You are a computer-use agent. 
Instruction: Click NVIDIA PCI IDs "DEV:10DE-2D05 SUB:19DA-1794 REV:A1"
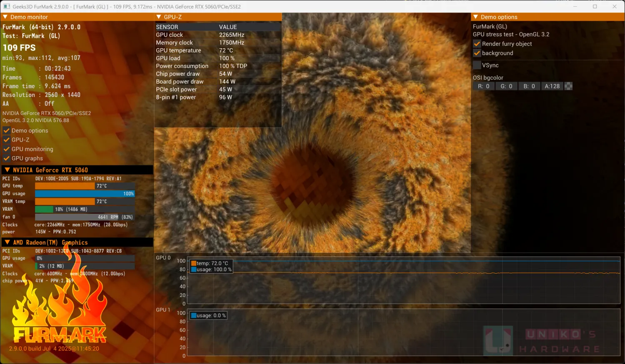click(x=78, y=179)
